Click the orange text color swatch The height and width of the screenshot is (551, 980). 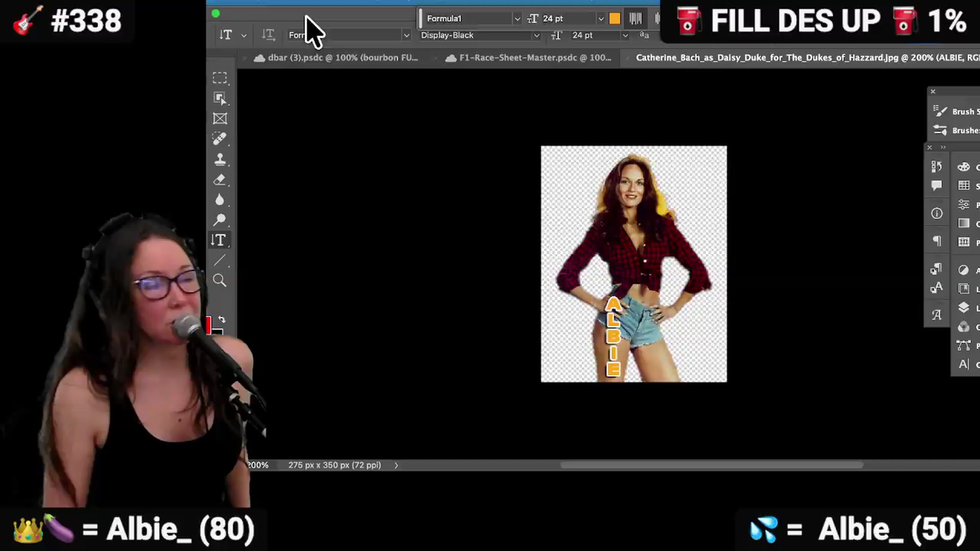click(x=615, y=19)
